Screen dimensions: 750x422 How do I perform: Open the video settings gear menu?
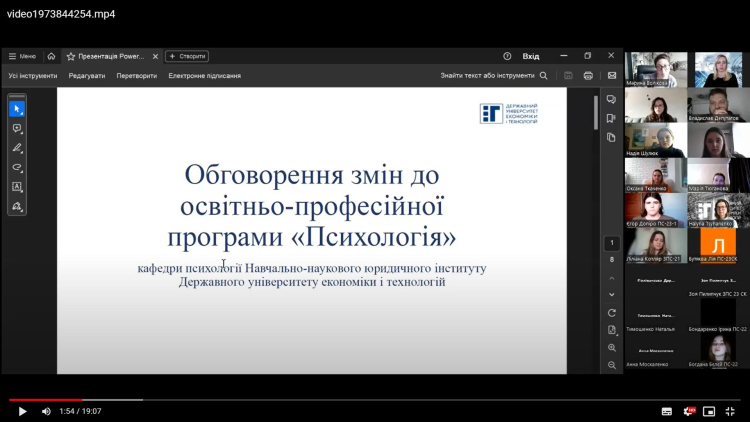pos(689,411)
